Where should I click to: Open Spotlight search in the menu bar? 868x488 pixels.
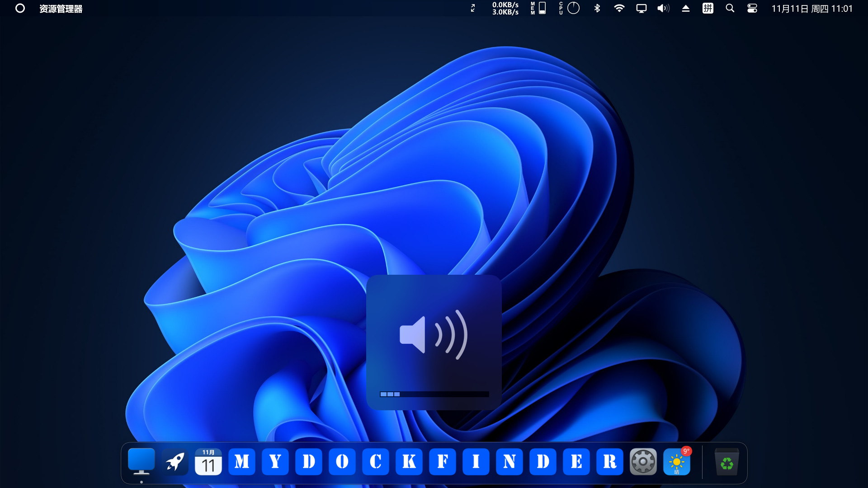coord(730,8)
